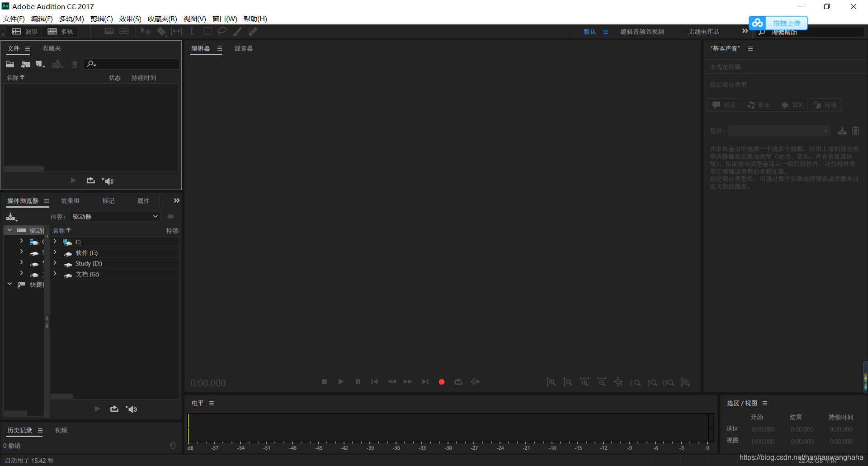Click the media browser shortcut download icon
The width and height of the screenshot is (868, 466).
(11, 217)
